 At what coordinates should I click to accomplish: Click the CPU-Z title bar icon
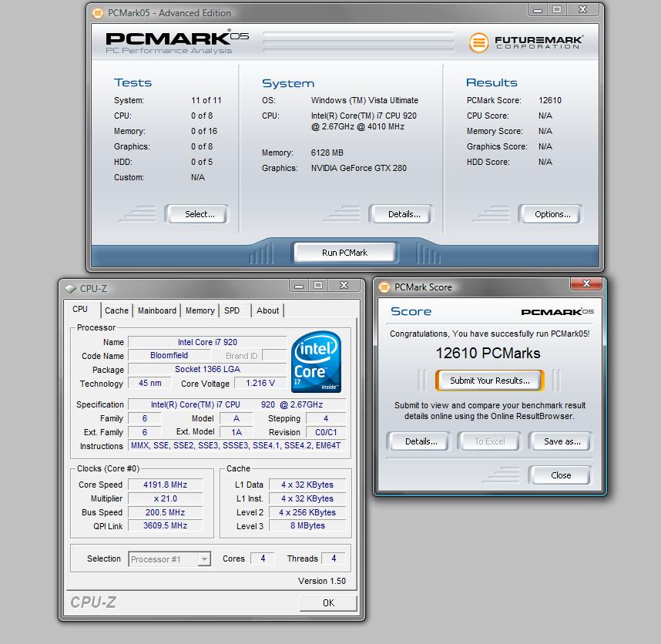tap(70, 289)
